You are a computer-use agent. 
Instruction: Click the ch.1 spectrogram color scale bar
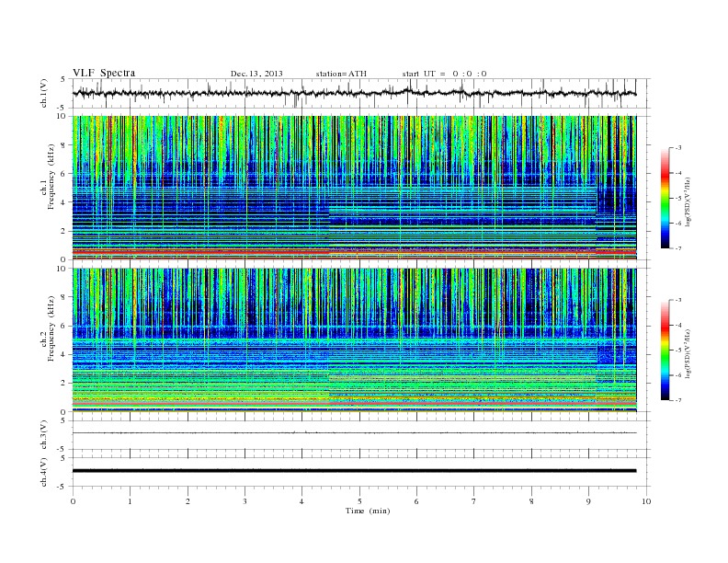point(665,199)
